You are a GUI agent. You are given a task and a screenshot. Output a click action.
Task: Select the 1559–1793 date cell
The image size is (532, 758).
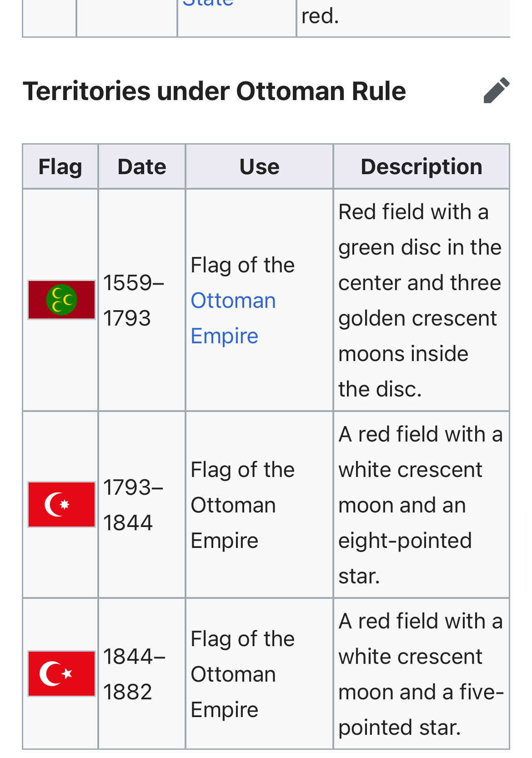(133, 300)
